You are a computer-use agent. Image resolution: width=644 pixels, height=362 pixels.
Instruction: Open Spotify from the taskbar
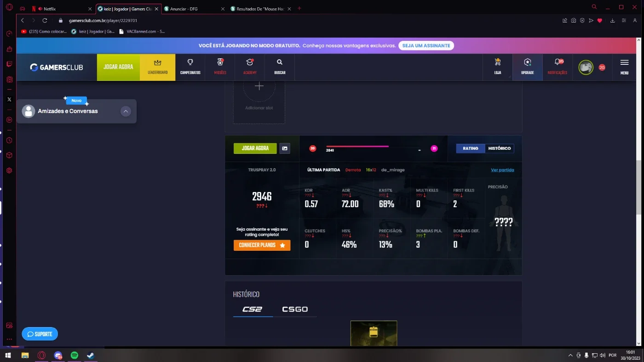75,355
